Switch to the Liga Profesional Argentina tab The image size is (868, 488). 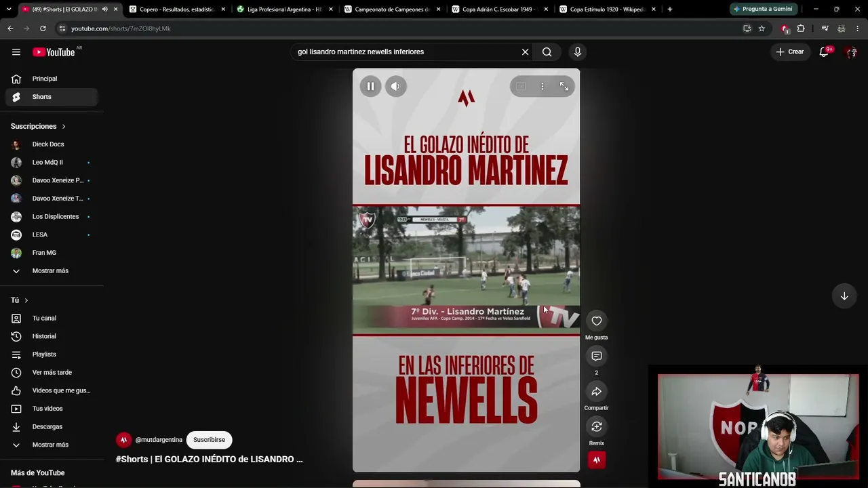[284, 9]
